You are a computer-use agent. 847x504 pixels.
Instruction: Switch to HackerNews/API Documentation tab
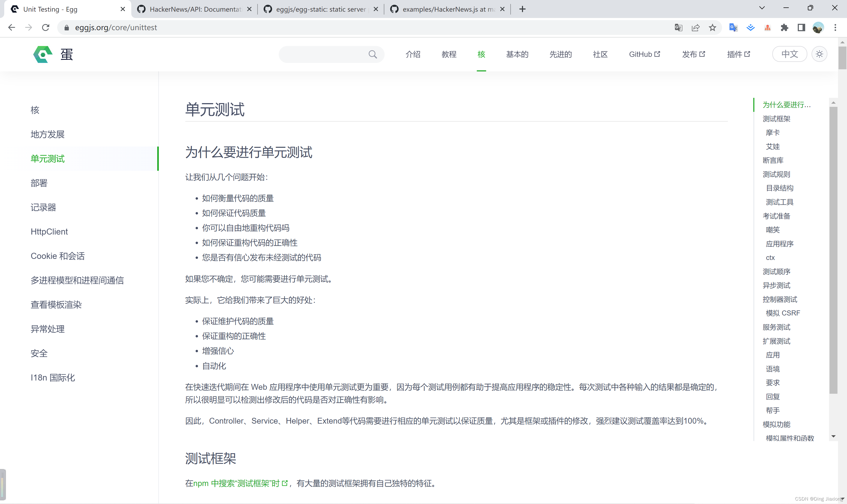195,9
